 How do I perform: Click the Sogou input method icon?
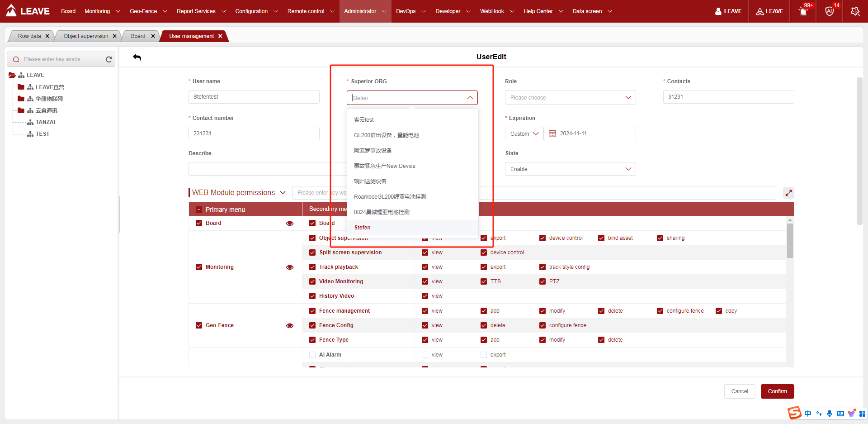(x=794, y=413)
